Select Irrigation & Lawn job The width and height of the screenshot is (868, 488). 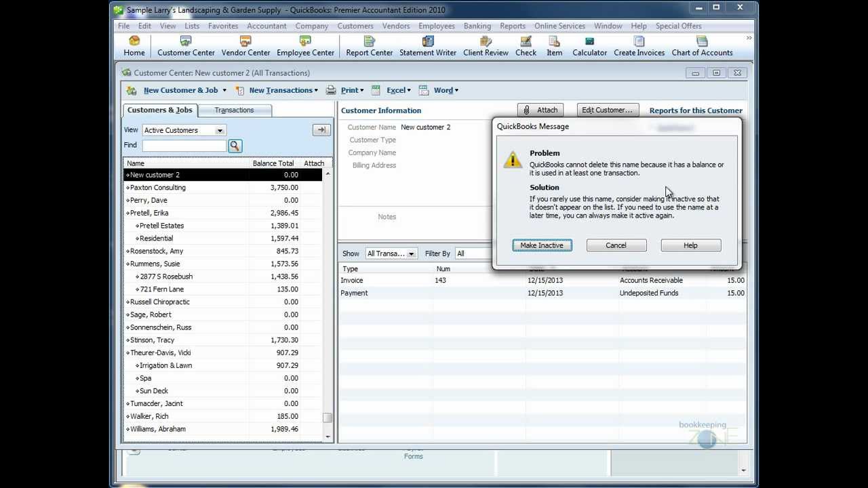(223, 365)
